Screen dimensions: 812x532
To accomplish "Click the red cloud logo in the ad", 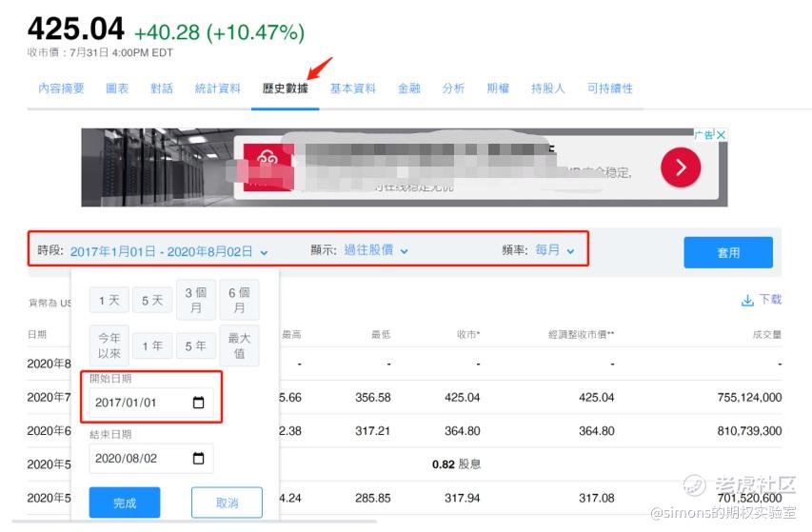I will (268, 167).
